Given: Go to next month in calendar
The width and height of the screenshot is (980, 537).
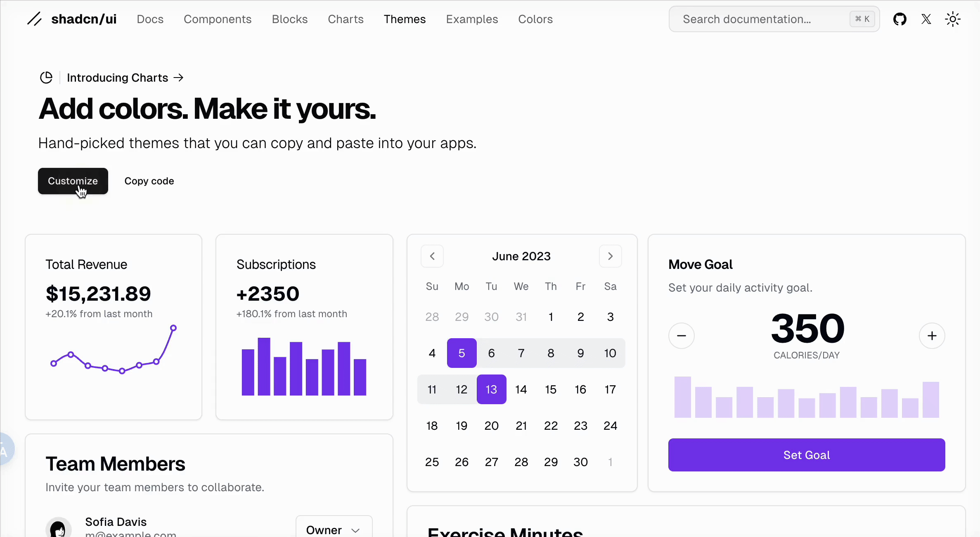Looking at the screenshot, I should (610, 256).
